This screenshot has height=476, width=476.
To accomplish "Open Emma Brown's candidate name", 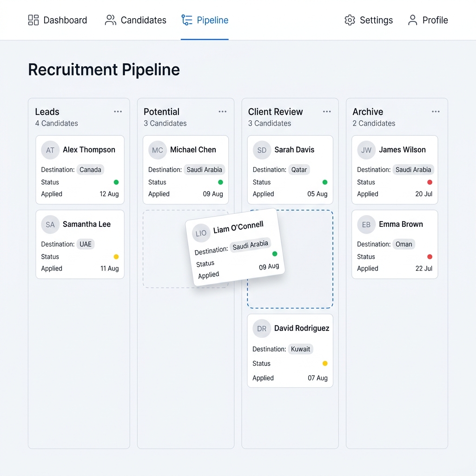I will coord(401,224).
